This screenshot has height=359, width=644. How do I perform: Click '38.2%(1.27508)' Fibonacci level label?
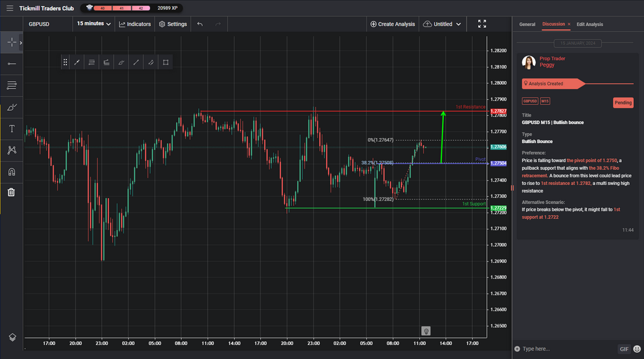377,163
